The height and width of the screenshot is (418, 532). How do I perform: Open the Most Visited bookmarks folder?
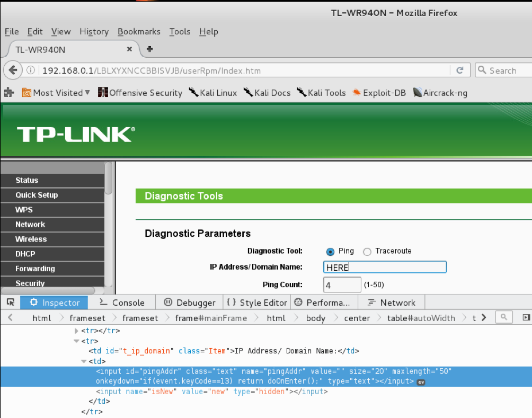pos(56,93)
